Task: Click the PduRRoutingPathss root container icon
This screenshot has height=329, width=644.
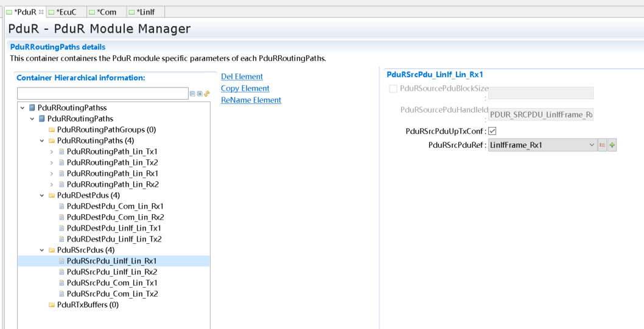Action: 32,108
